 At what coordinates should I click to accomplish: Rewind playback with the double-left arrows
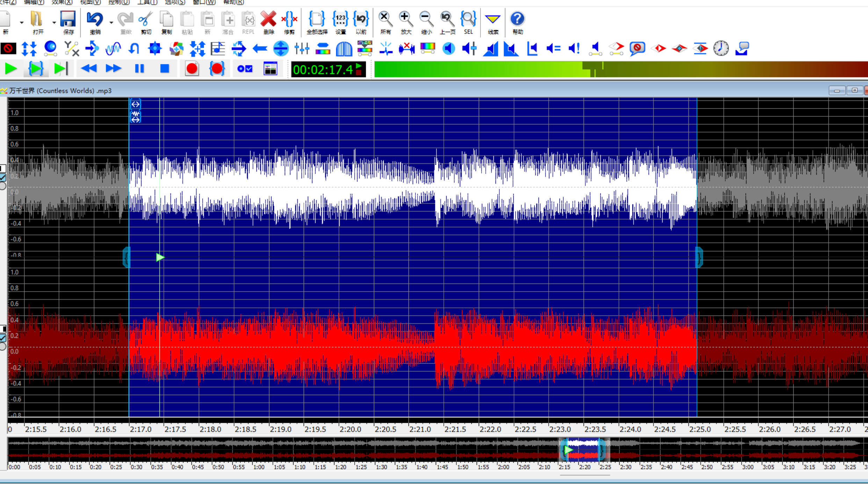tap(88, 69)
